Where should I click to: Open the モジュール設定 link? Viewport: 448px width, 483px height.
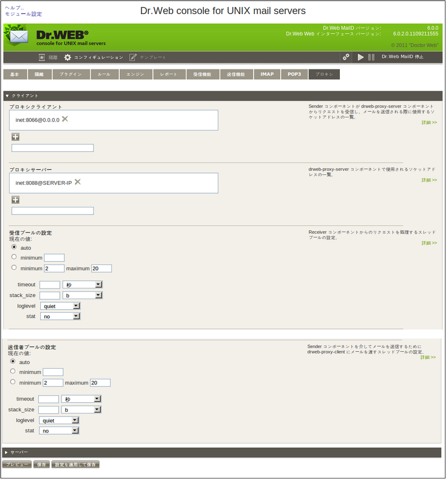(x=24, y=14)
